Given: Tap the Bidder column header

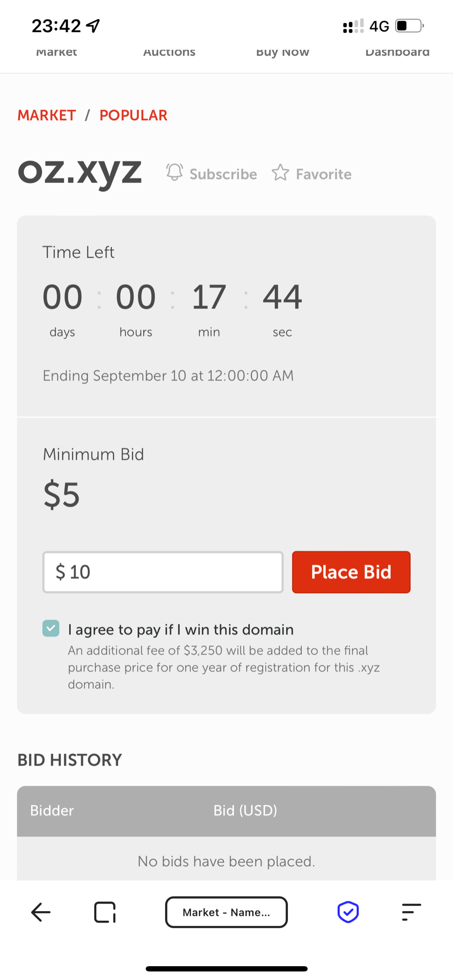Looking at the screenshot, I should pos(52,811).
